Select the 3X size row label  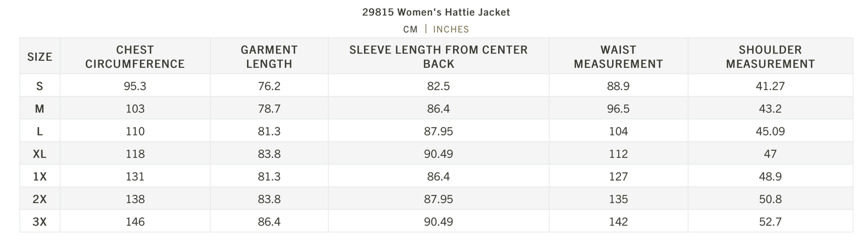click(x=40, y=222)
